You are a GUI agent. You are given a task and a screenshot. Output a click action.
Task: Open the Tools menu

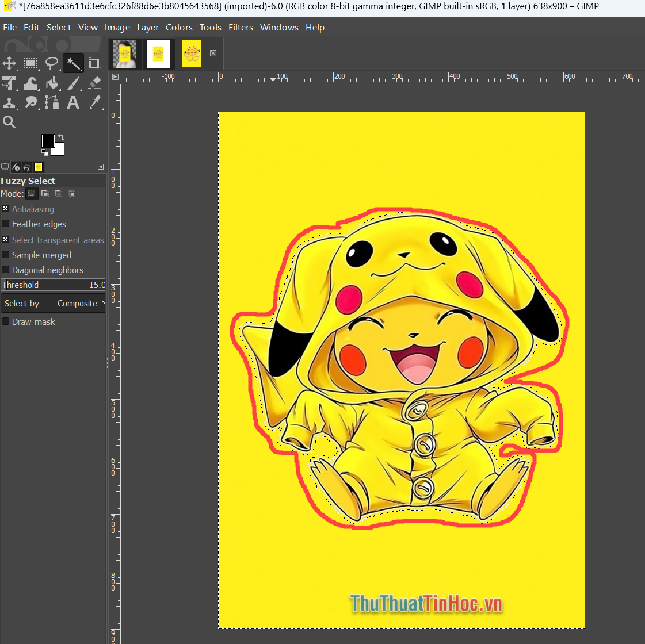tap(210, 28)
